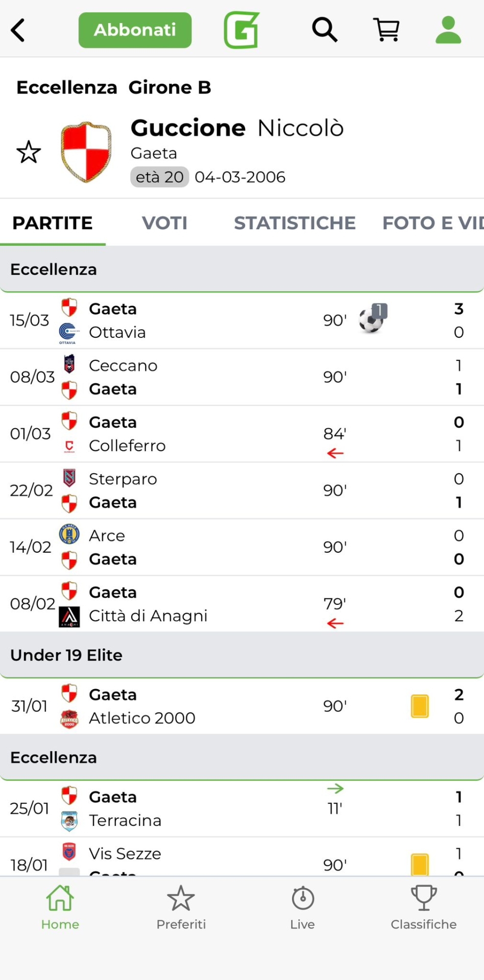
Task: Open the search magnifier icon
Action: 325,30
